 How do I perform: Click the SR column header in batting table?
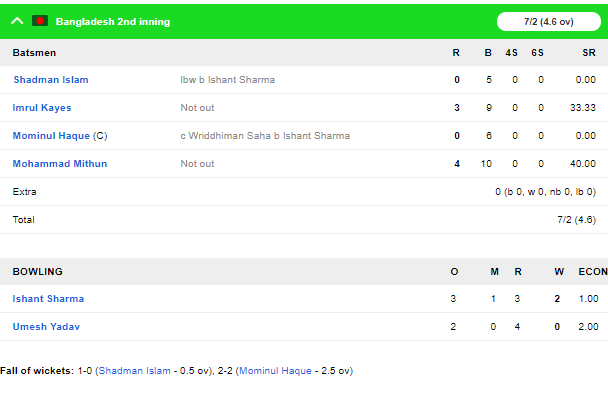(589, 53)
